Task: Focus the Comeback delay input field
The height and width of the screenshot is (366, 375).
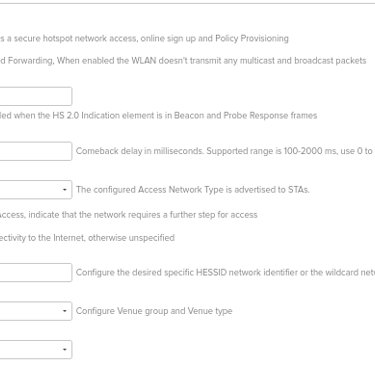Action: pos(36,151)
